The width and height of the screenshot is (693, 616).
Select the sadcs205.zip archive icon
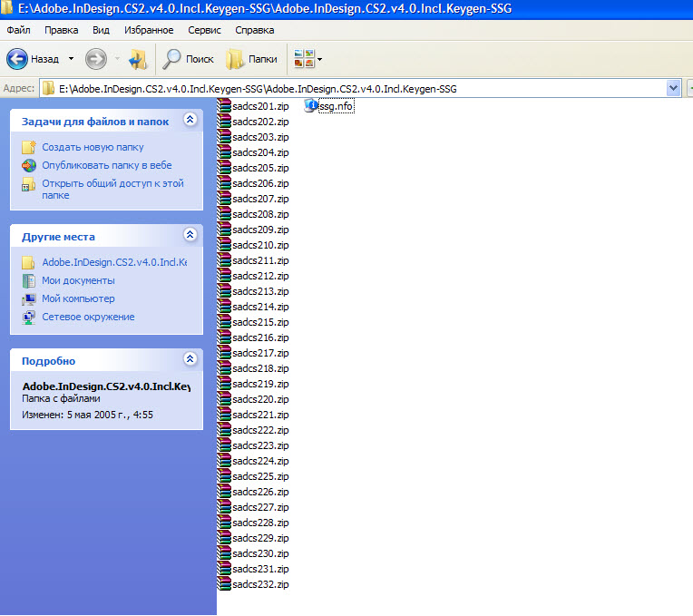(x=224, y=168)
